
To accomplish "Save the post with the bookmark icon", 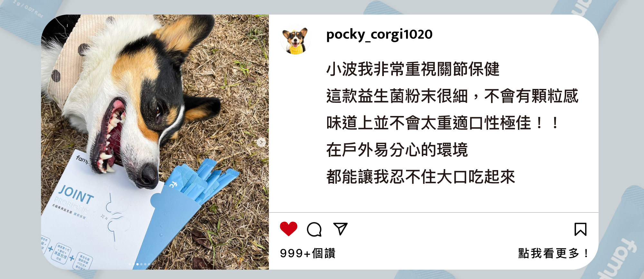I will (x=581, y=229).
